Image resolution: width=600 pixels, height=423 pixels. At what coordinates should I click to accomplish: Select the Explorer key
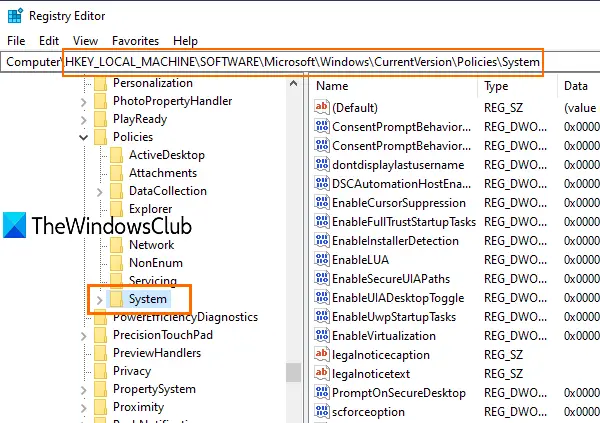click(150, 209)
